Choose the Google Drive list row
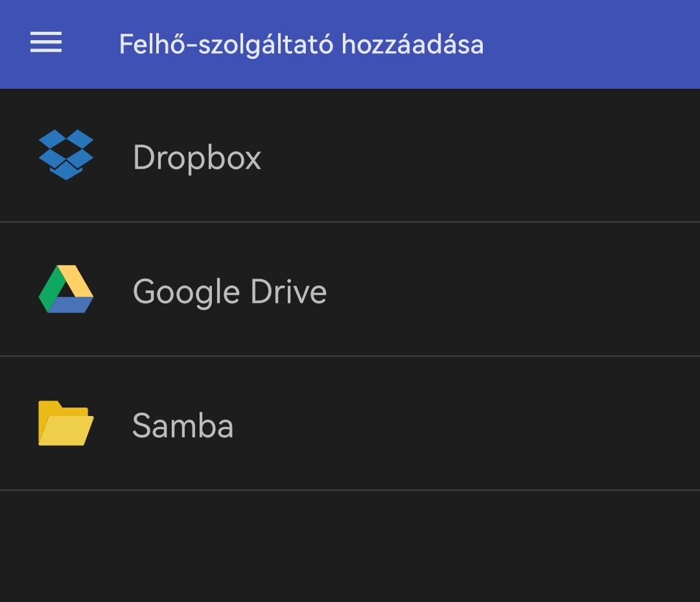 pos(350,289)
